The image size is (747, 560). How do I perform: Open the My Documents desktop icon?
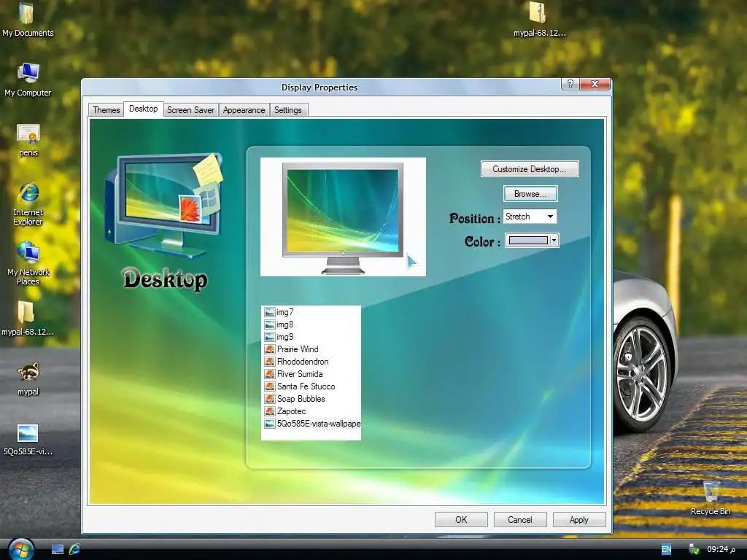coord(28,20)
